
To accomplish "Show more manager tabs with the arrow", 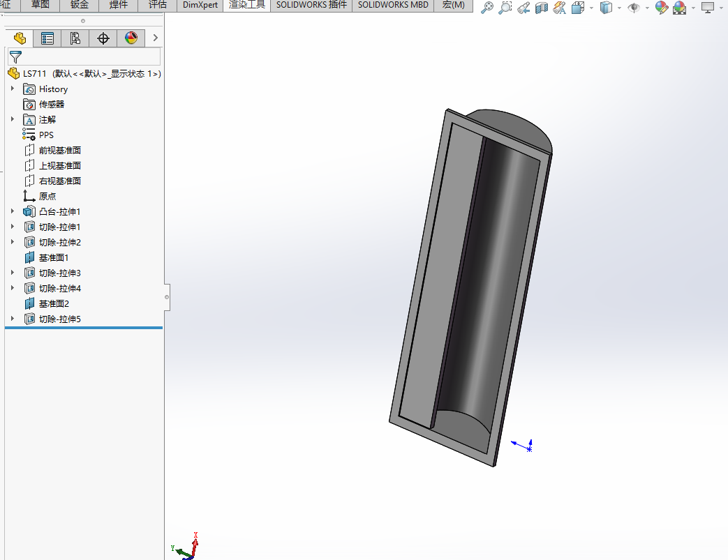I will [156, 38].
